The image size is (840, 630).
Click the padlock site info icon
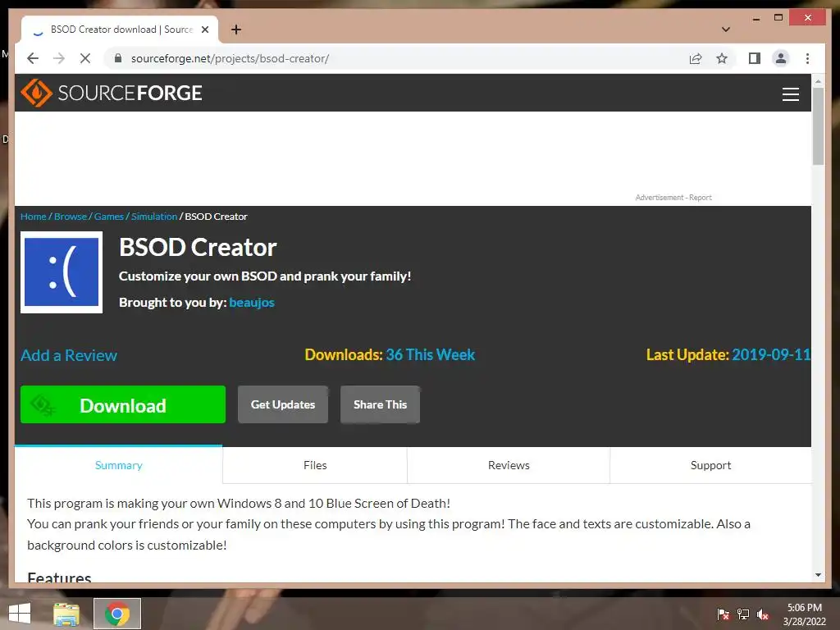118,58
